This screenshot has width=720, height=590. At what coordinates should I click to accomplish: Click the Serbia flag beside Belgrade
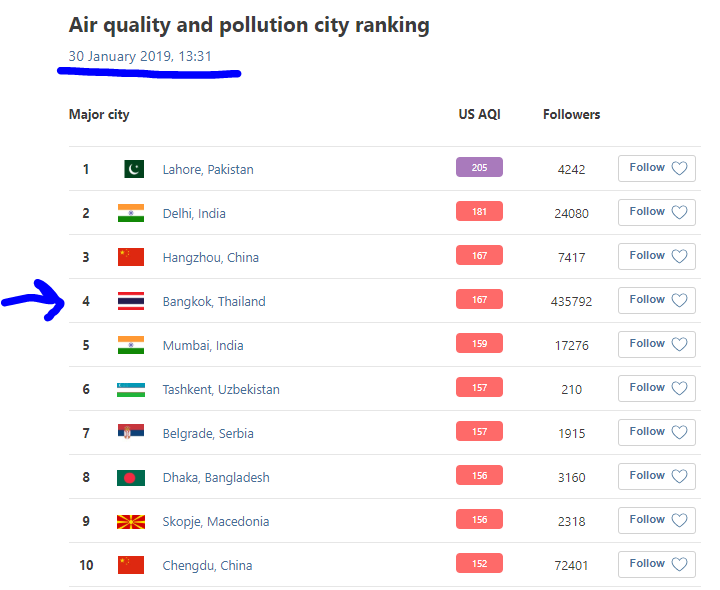pos(131,433)
